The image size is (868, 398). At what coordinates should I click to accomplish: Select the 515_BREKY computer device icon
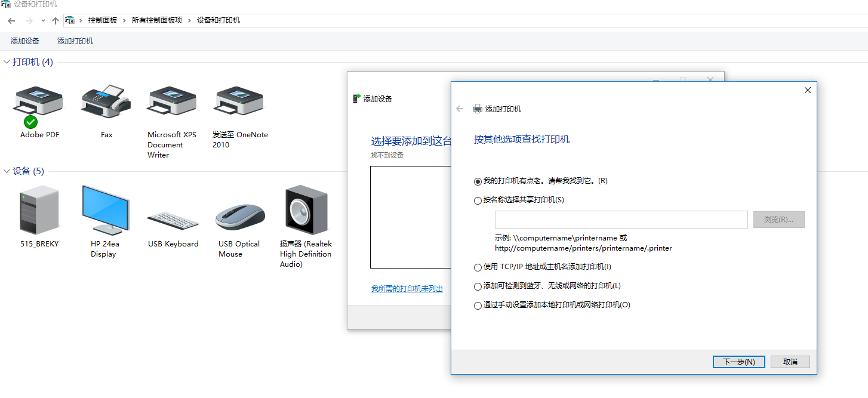[x=39, y=209]
